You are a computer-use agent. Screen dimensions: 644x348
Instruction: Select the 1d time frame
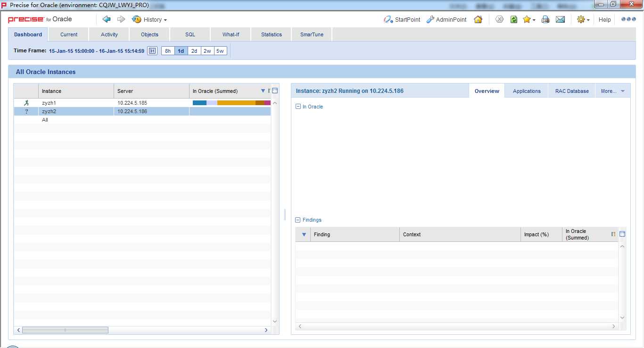coord(181,51)
